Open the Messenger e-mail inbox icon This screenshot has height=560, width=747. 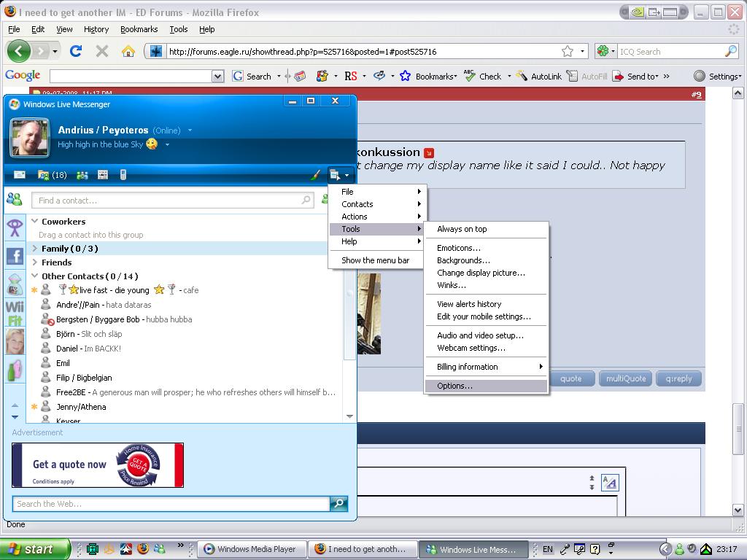(x=20, y=175)
